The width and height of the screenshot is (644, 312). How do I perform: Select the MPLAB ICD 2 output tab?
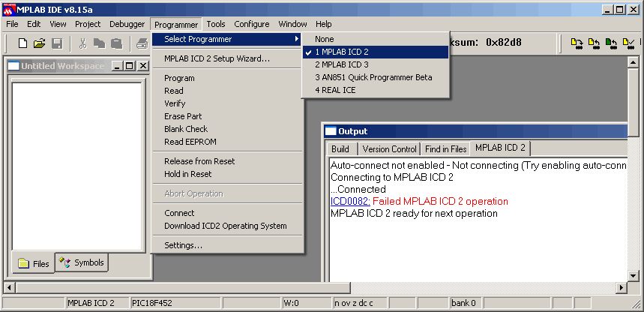(500, 148)
